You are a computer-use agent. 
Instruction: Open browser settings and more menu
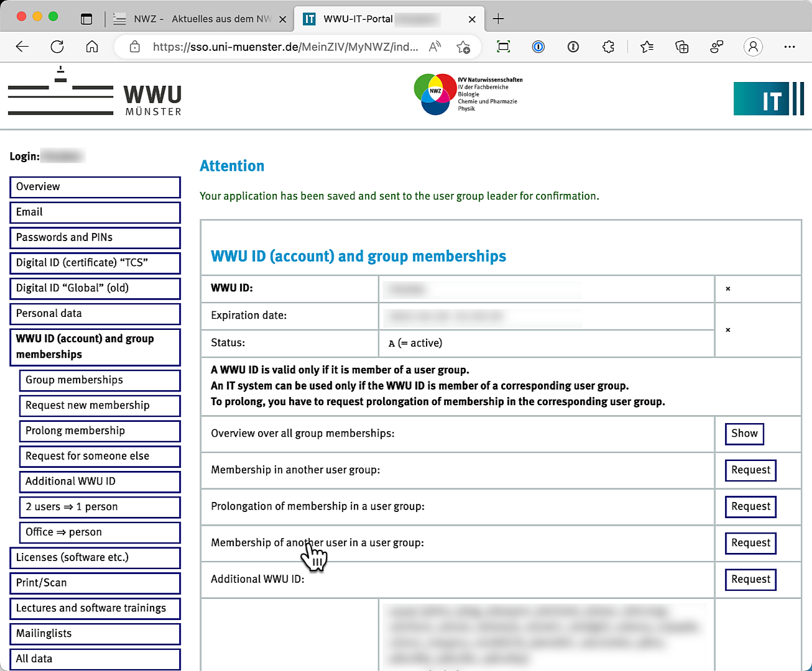(x=789, y=47)
